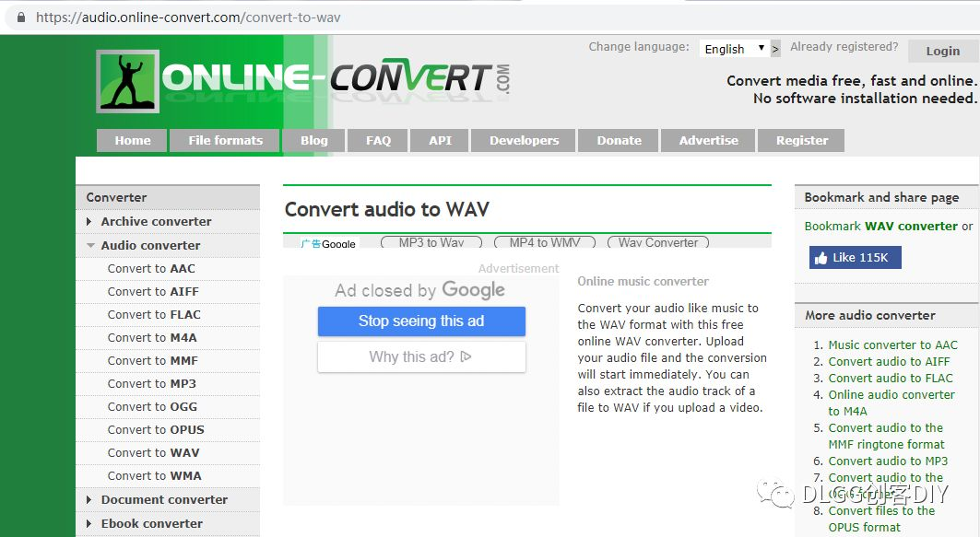Click 'Stop seeing this ad'
The height and width of the screenshot is (537, 980).
pyautogui.click(x=421, y=321)
